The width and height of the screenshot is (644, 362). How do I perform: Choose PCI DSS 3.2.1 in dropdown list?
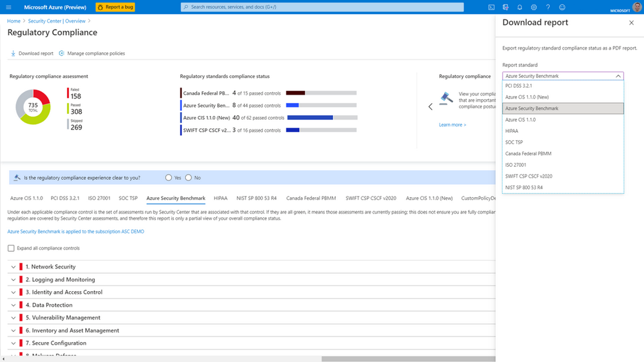(x=563, y=86)
